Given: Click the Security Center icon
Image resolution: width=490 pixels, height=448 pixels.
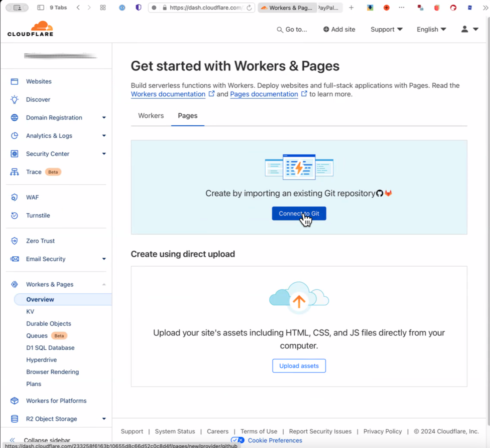Looking at the screenshot, I should [14, 154].
